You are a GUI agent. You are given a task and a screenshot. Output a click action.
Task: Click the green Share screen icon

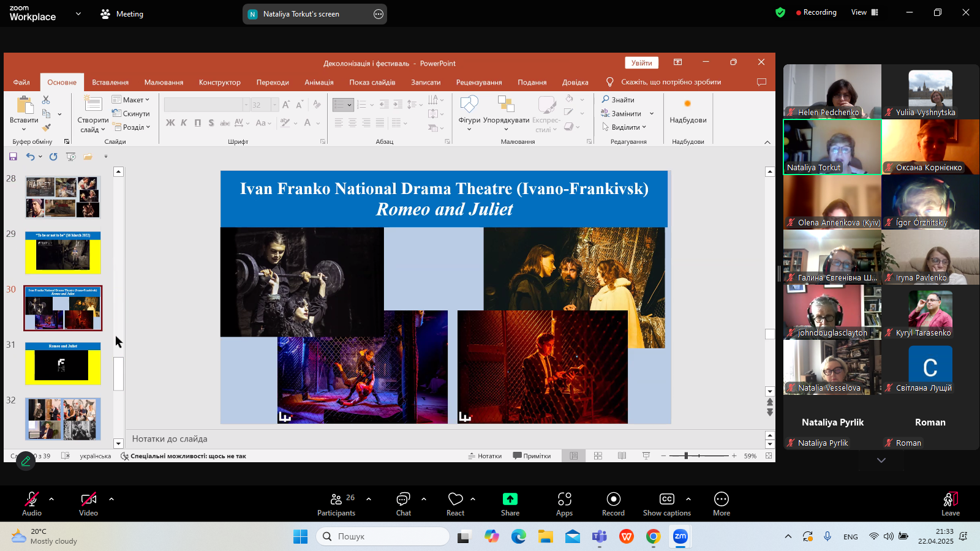[x=510, y=499]
